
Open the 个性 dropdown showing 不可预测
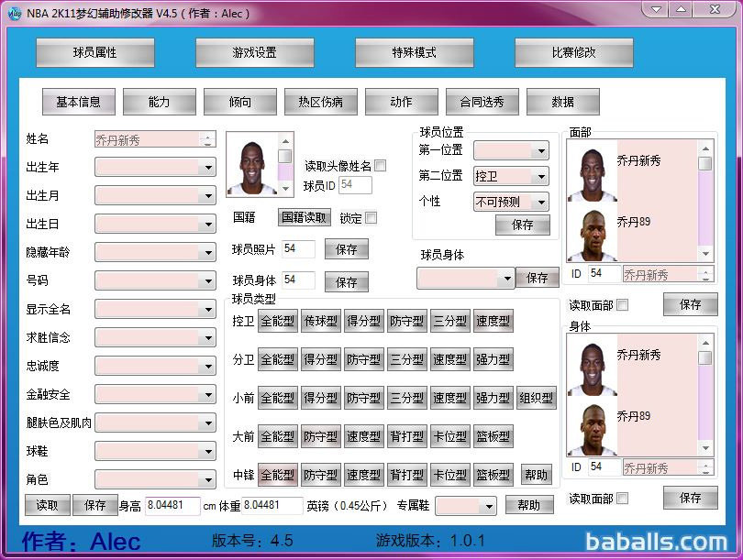[541, 202]
